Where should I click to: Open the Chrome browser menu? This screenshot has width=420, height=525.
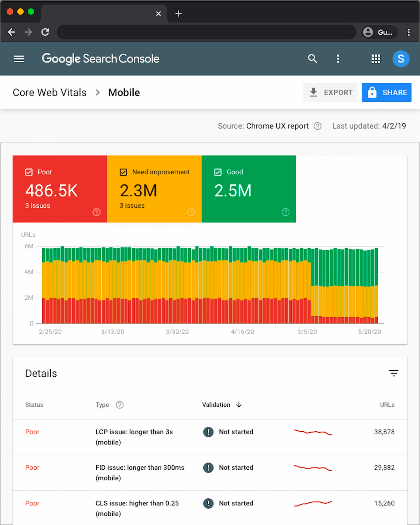click(x=409, y=32)
